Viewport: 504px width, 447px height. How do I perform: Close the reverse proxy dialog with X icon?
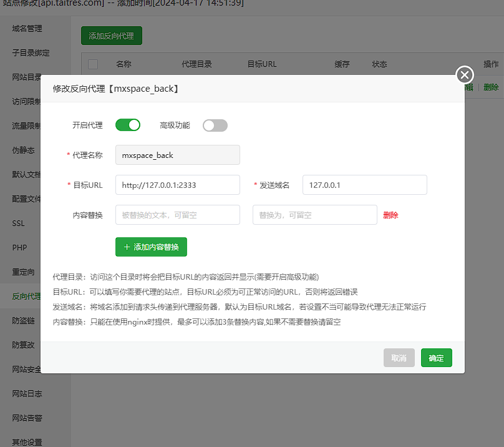[465, 75]
